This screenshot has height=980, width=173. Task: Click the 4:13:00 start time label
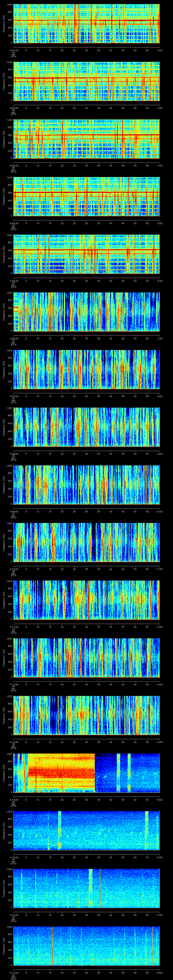click(x=14, y=742)
